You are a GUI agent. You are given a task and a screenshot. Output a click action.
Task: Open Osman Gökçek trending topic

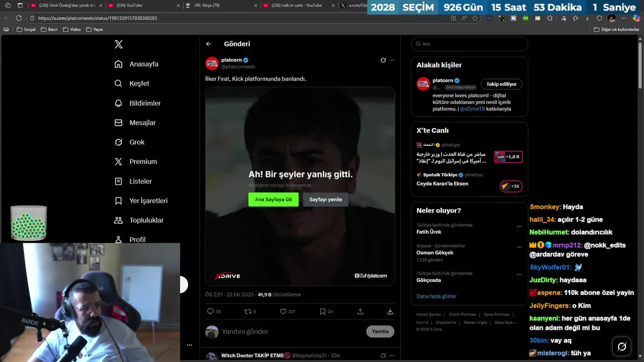click(x=435, y=252)
